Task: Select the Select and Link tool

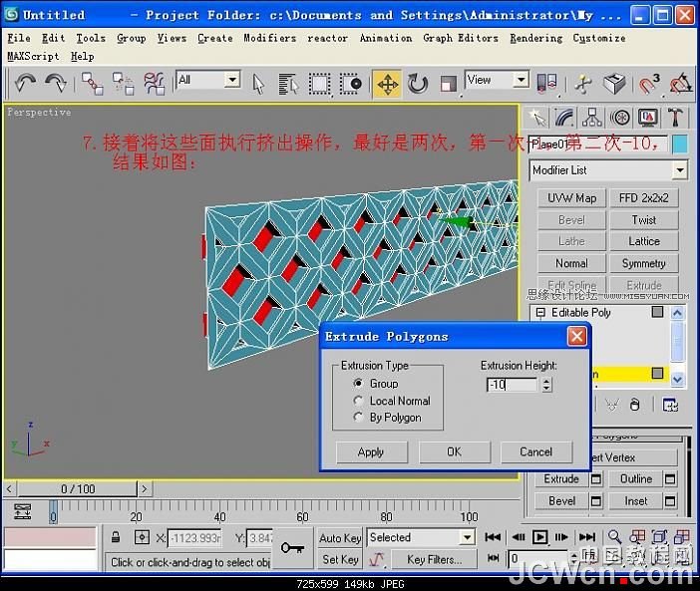Action: 93,84
